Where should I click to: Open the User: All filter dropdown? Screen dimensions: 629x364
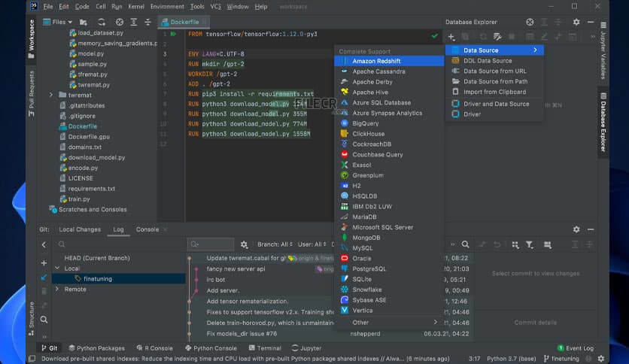pos(311,244)
